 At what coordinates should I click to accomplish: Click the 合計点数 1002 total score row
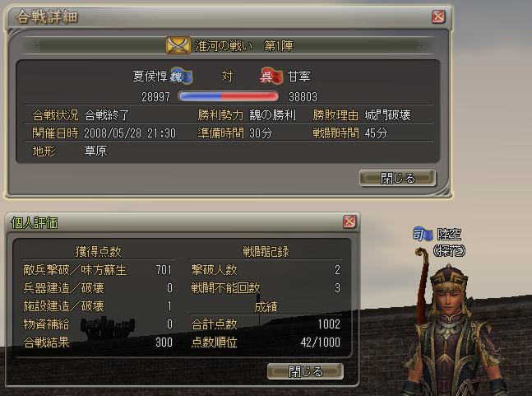click(x=266, y=324)
